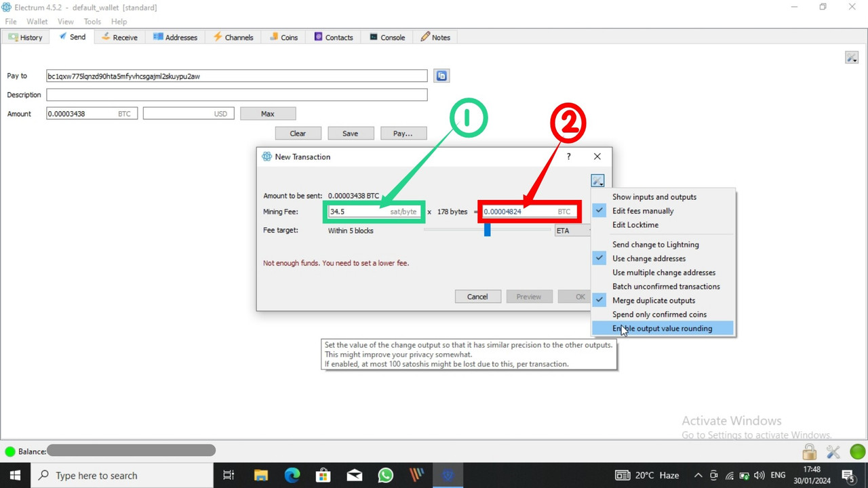
Task: Uncheck Merge duplicate outputs
Action: point(663,300)
